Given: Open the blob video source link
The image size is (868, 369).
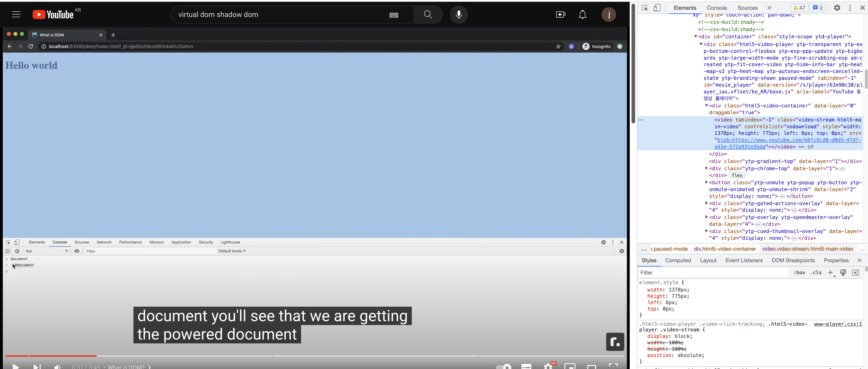Looking at the screenshot, I should pyautogui.click(x=788, y=140).
